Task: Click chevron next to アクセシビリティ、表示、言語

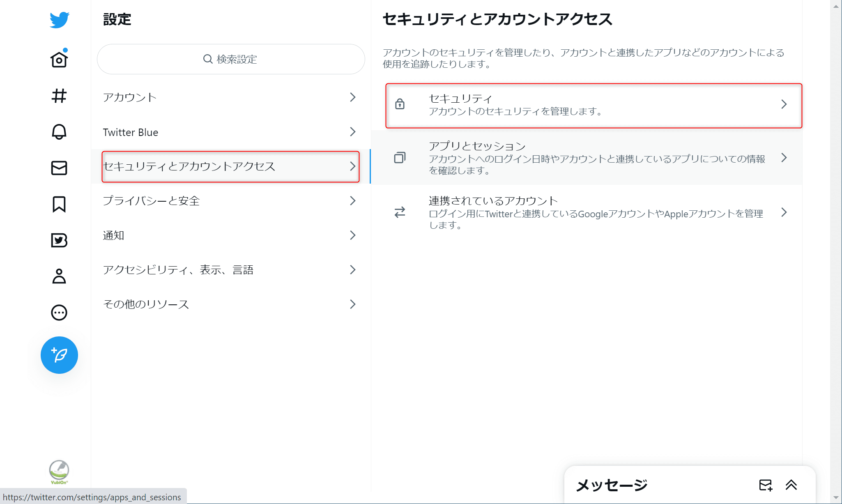Action: (x=352, y=270)
